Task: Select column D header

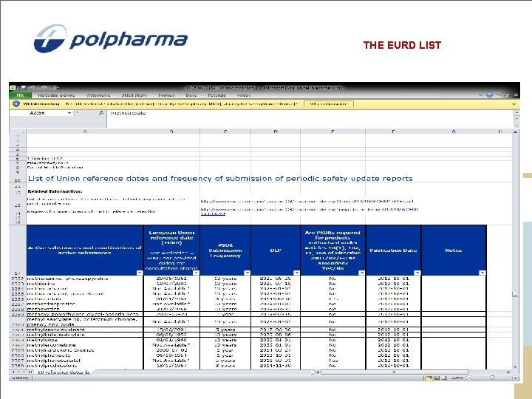Action: [276, 132]
